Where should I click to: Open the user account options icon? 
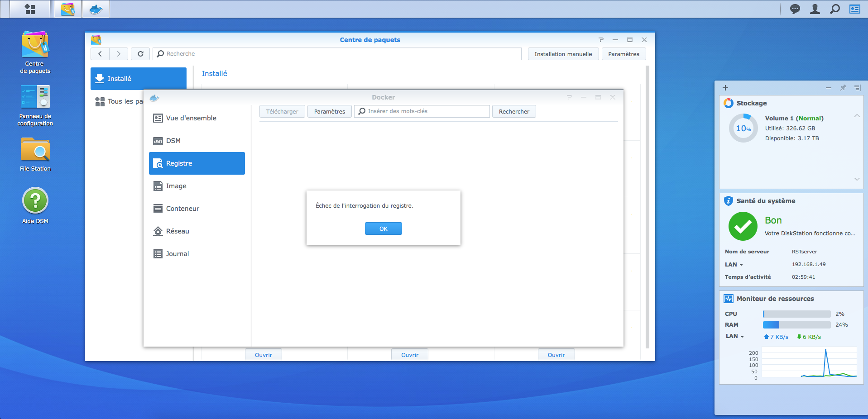815,9
